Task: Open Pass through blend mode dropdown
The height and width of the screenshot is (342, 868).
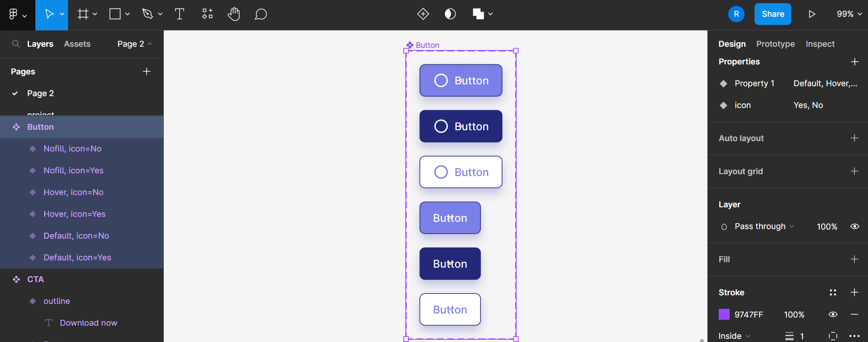Action: pos(764,226)
